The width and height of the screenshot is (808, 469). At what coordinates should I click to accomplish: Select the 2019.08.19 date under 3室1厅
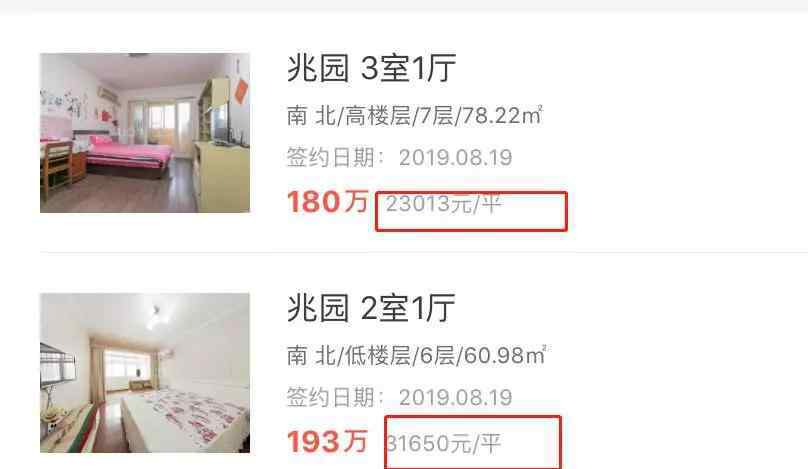[x=456, y=158]
